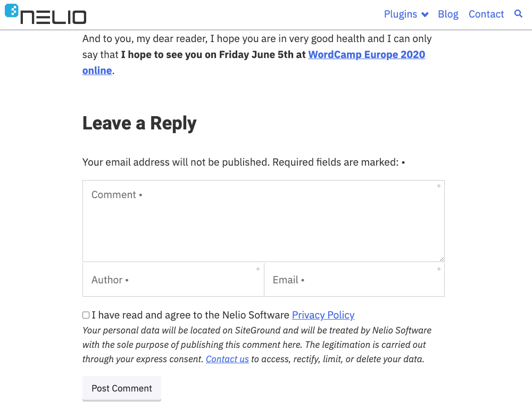Open the Privacy Policy link
This screenshot has width=532, height=408.
coord(323,315)
